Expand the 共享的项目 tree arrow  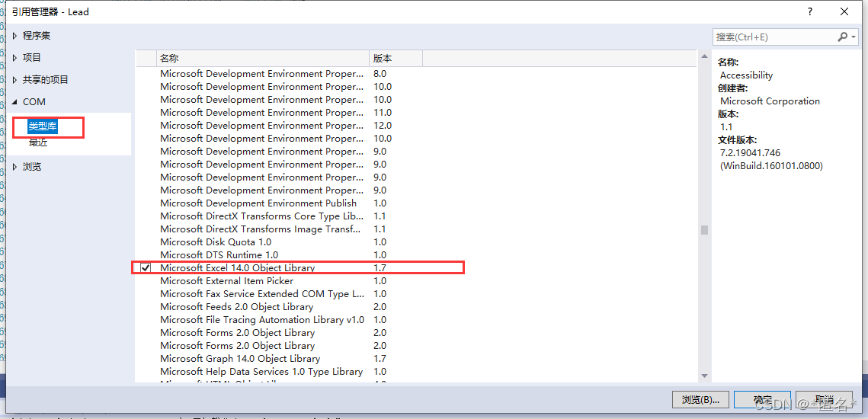[x=14, y=80]
